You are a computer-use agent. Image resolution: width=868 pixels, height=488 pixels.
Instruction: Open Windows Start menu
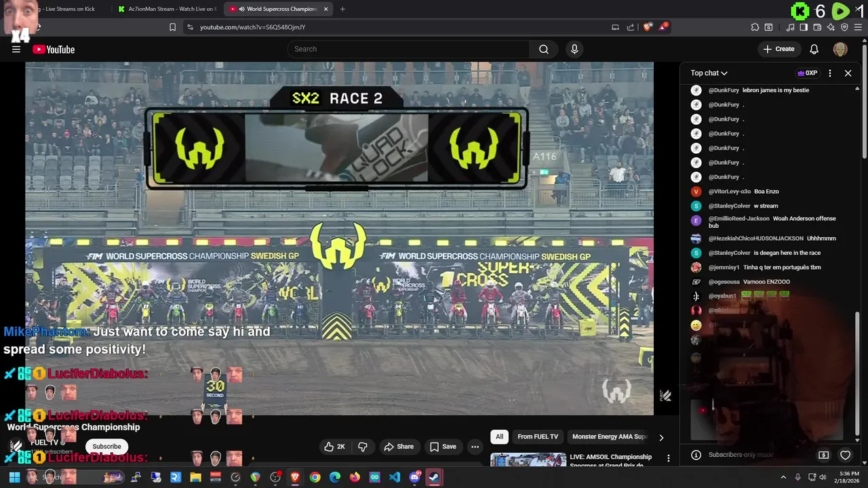pyautogui.click(x=14, y=477)
